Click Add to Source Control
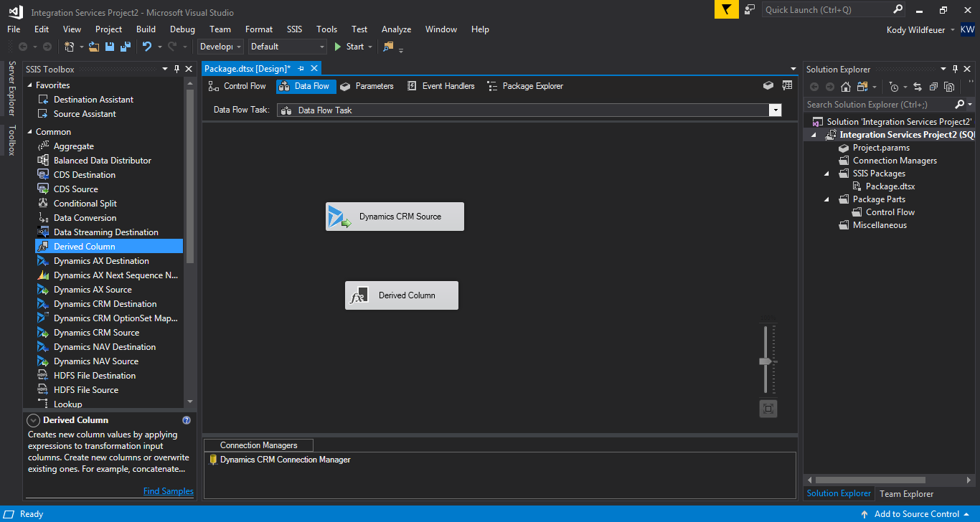This screenshot has width=980, height=522. tap(916, 514)
